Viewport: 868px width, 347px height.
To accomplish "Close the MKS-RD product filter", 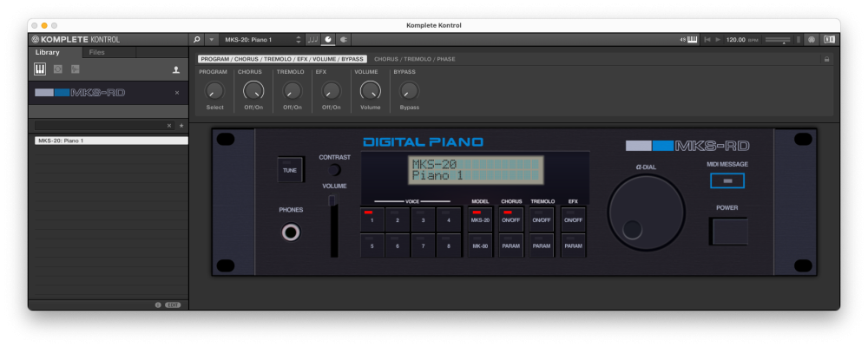I will tap(177, 93).
